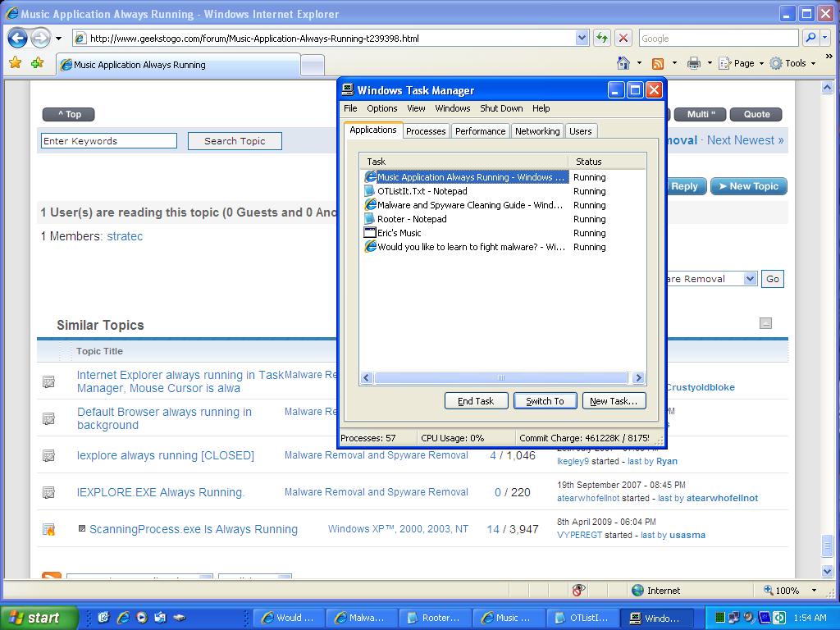Print the page using the printer icon
This screenshot has width=840, height=630.
[694, 63]
